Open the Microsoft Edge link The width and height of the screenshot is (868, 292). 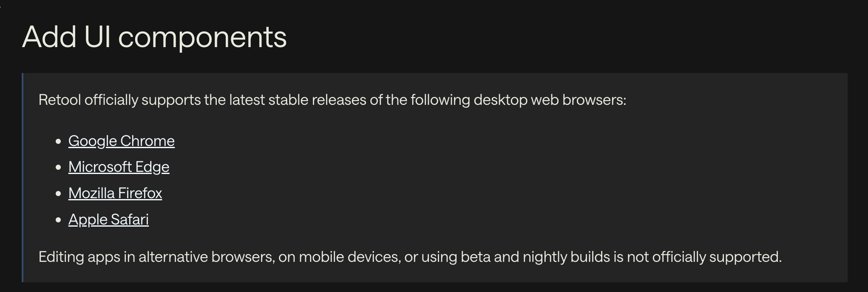pos(119,167)
